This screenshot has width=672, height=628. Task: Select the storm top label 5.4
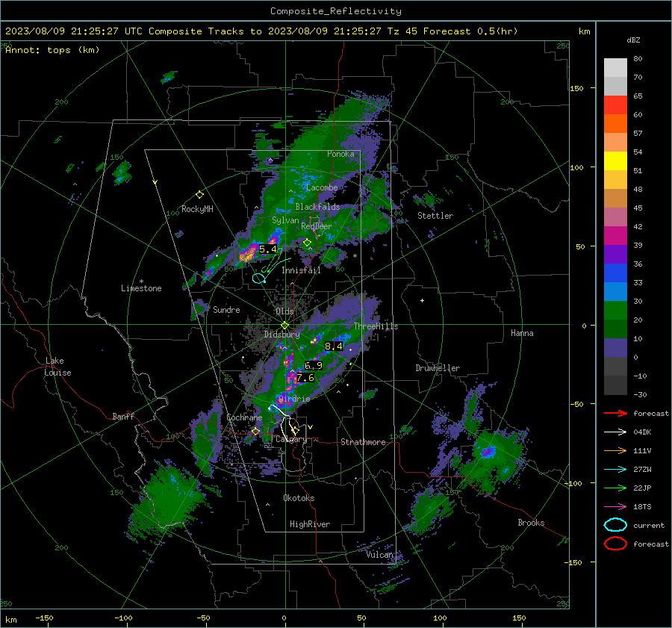pyautogui.click(x=268, y=249)
